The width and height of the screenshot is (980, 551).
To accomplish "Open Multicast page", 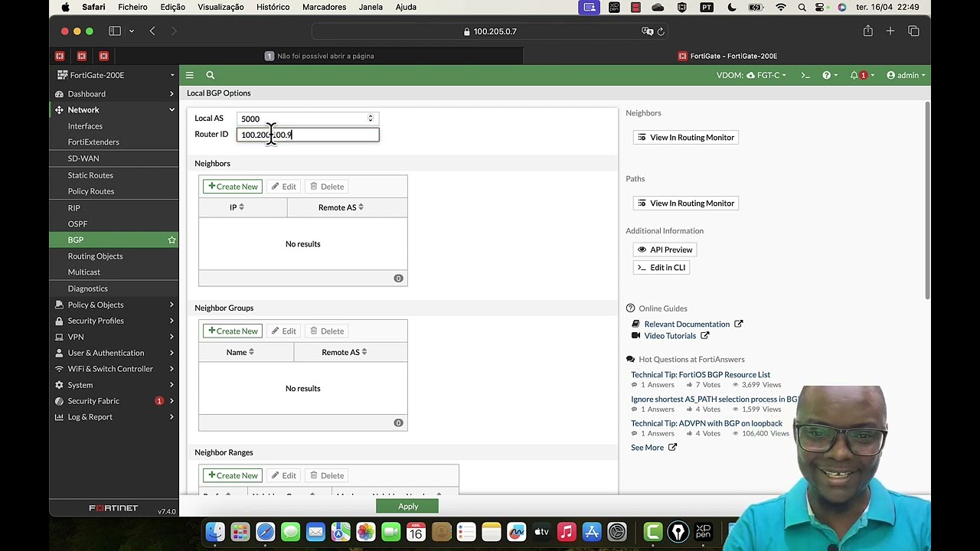I will point(84,272).
